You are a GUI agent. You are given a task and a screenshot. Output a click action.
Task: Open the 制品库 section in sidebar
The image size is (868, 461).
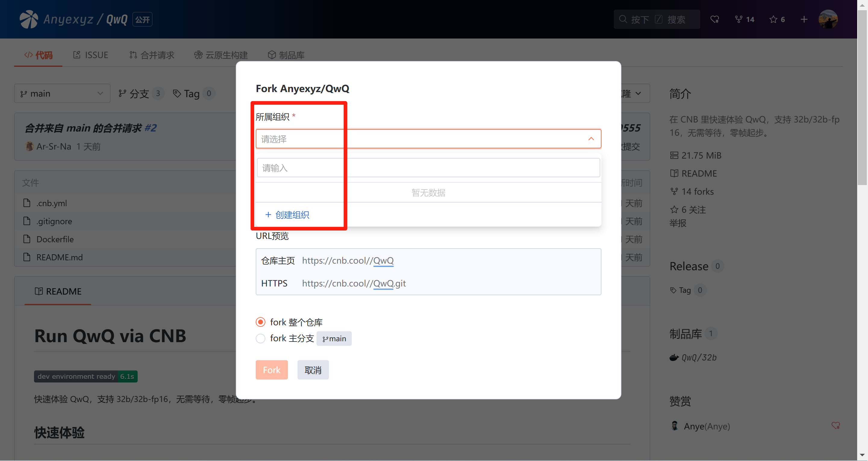(686, 334)
